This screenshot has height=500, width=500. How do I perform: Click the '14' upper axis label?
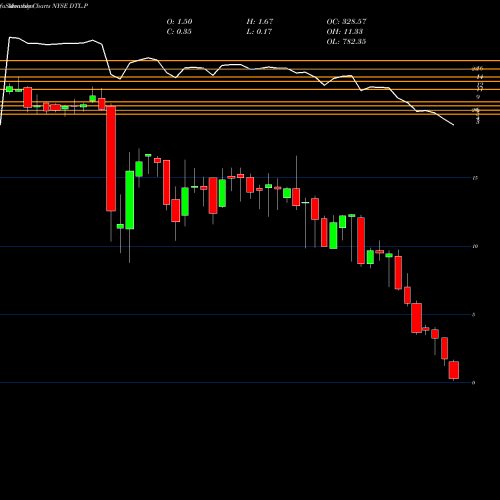click(x=480, y=77)
